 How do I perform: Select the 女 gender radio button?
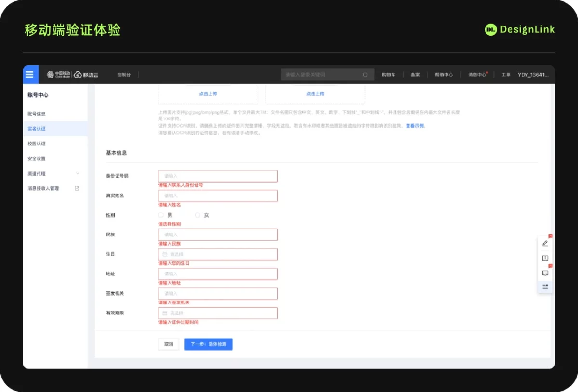[197, 215]
